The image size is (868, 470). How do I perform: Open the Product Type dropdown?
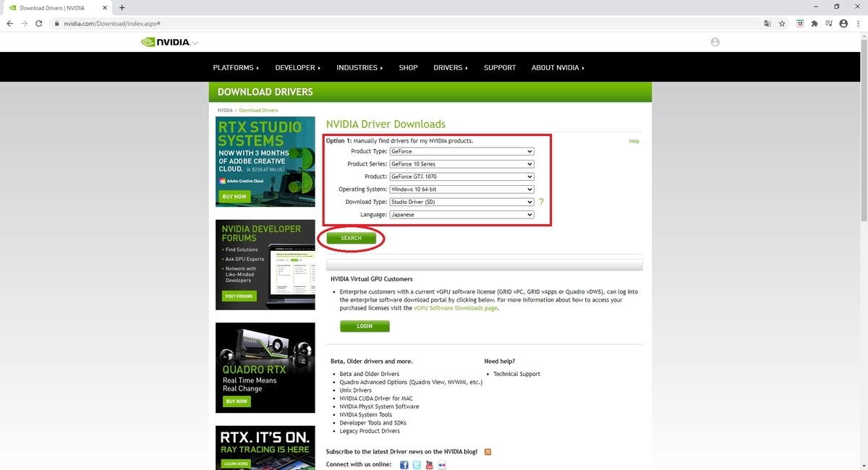[x=461, y=152]
